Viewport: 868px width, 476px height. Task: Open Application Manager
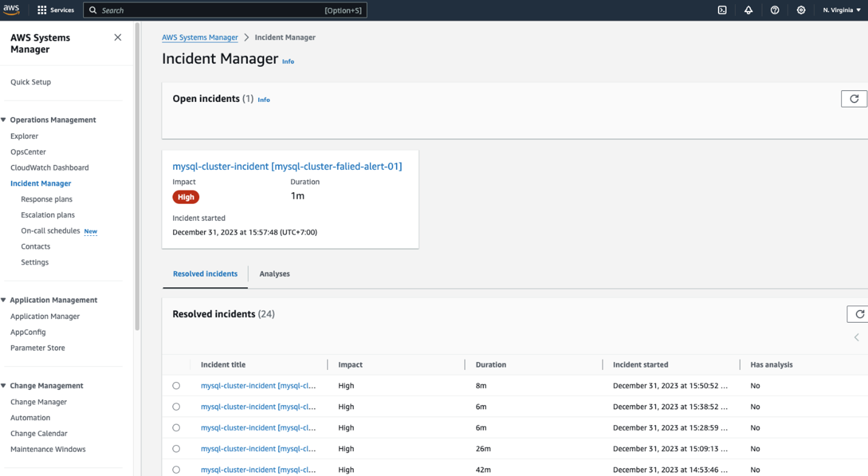coord(45,316)
